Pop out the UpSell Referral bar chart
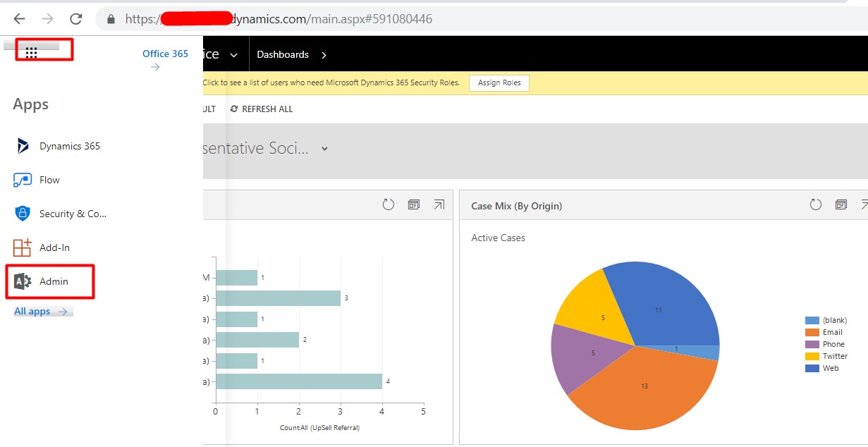868x447 pixels. pos(439,204)
